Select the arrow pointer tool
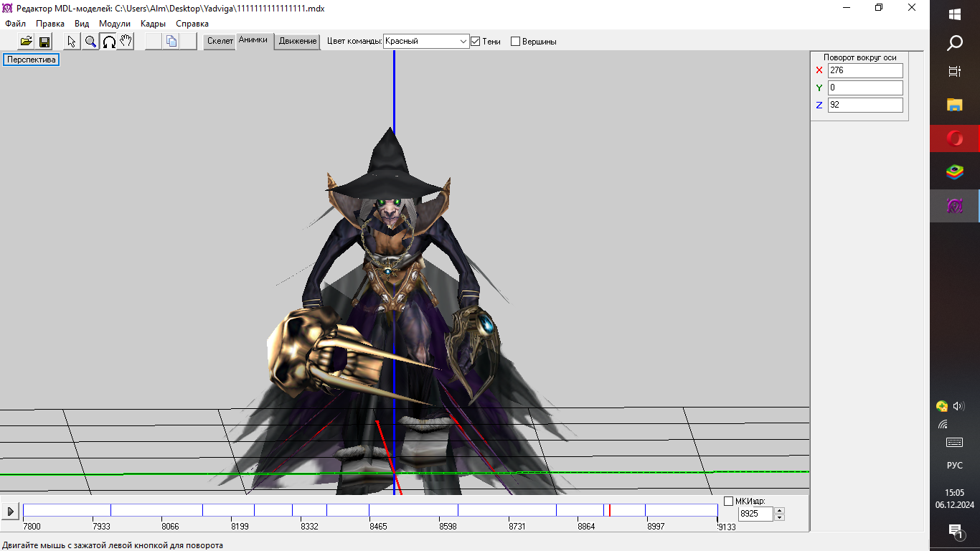The image size is (980, 551). [x=72, y=42]
